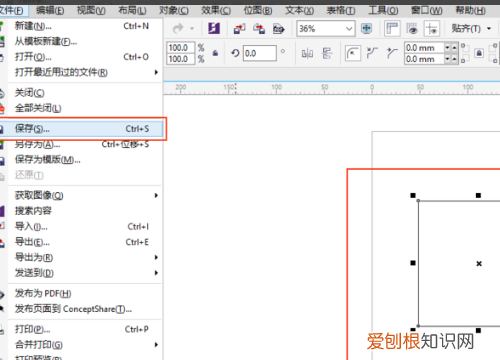Select the scalloped corner icon
Image resolution: width=500 pixels, height=360 pixels.
pyautogui.click(x=372, y=53)
